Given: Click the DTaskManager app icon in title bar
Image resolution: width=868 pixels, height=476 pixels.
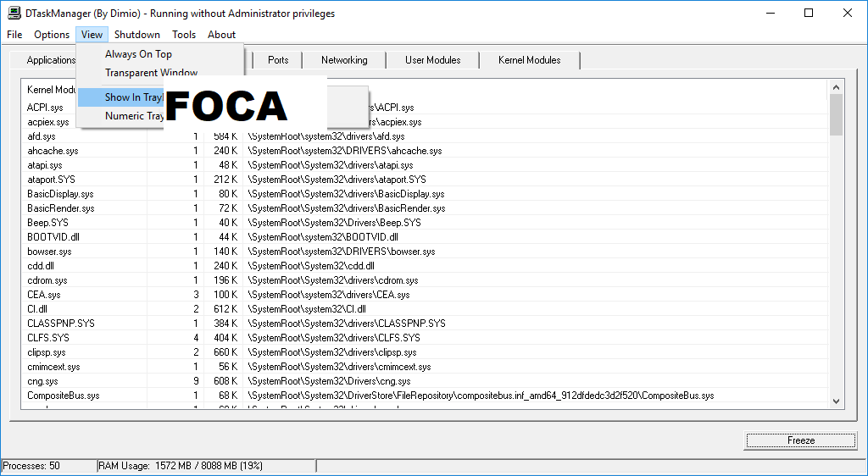Looking at the screenshot, I should click(x=14, y=13).
